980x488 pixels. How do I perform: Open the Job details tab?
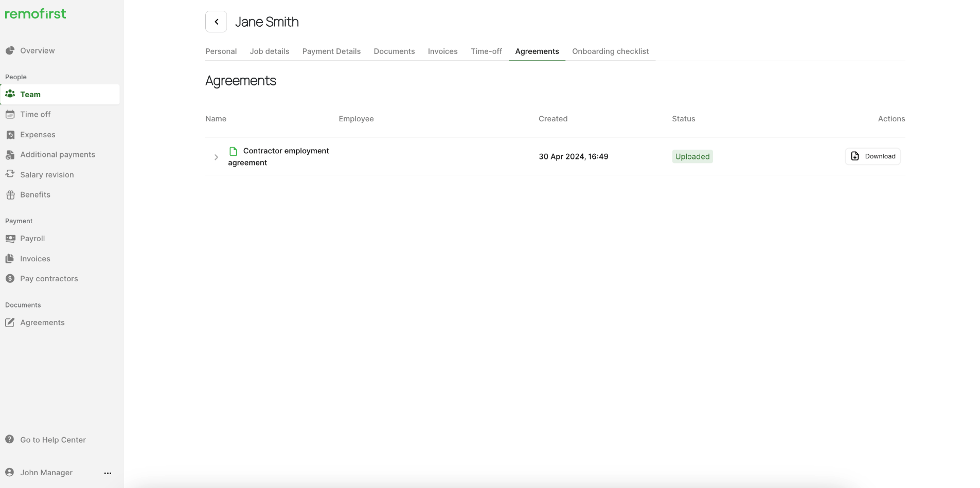[270, 51]
